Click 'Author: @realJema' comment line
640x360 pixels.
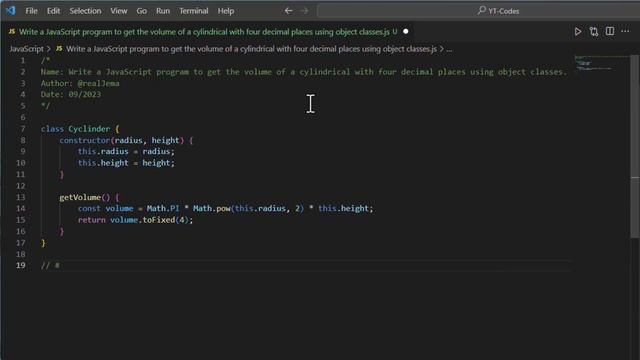pos(80,83)
